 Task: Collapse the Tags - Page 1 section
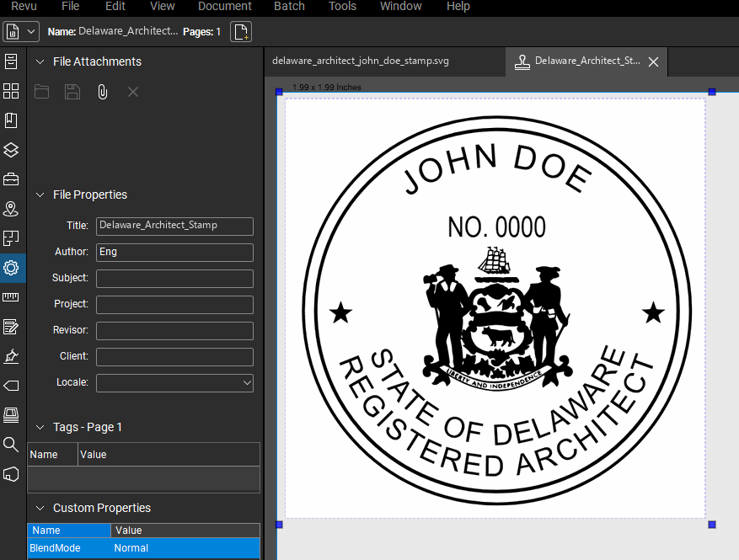point(40,427)
